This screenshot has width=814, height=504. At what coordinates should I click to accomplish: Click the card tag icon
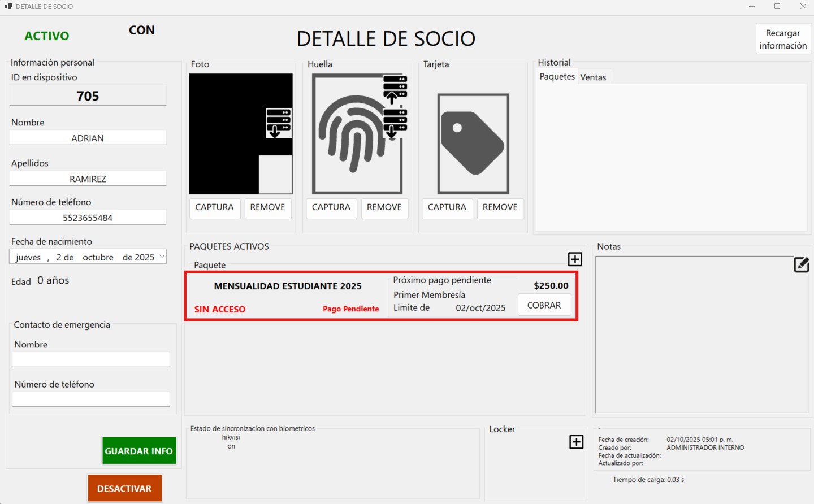[473, 144]
